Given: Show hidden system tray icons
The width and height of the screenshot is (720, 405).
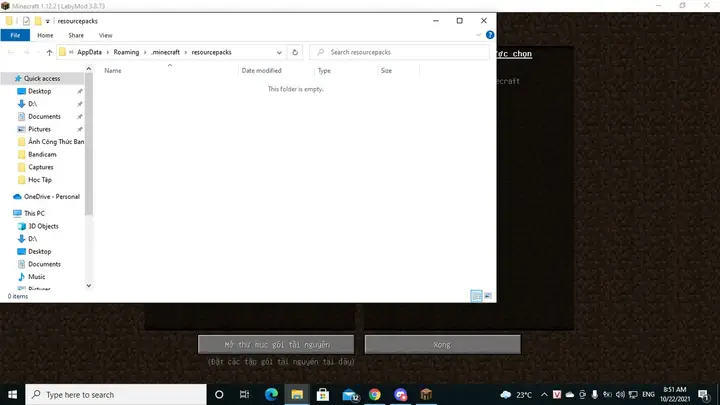Looking at the screenshot, I should click(544, 395).
